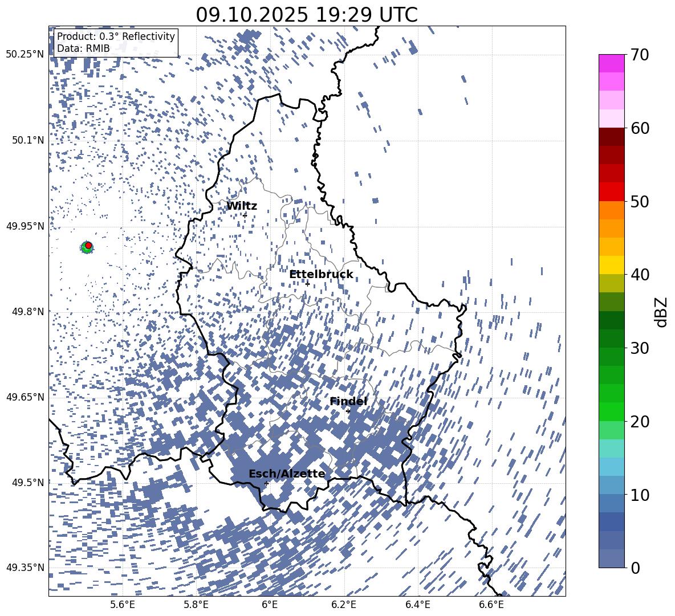This screenshot has width=675, height=616.
Task: Click the 49.35°N latitude label
Action: pyautogui.click(x=25, y=568)
